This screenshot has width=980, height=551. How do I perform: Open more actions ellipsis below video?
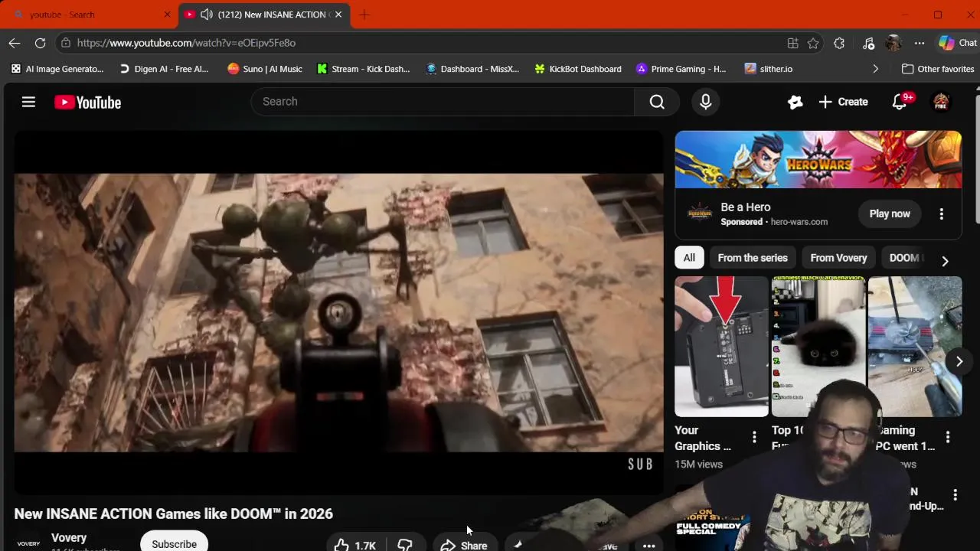tap(648, 546)
